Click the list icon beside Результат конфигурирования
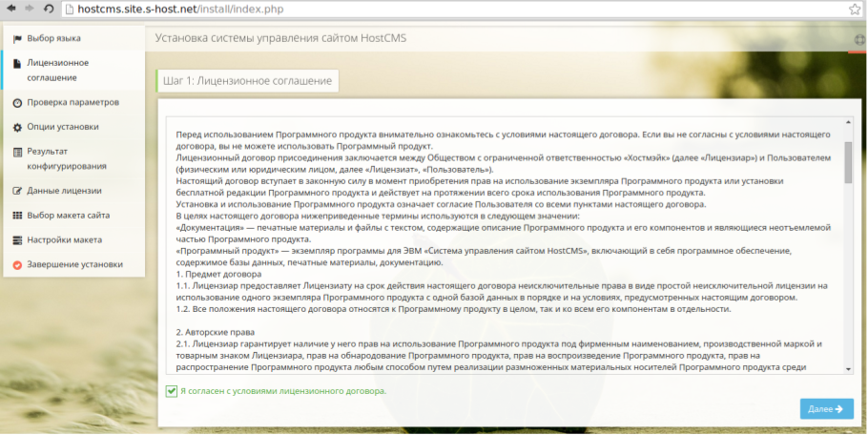Viewport: 868px width, 435px height. (17, 152)
